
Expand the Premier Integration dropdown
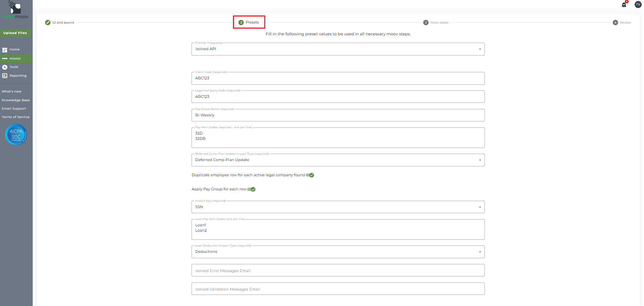pos(480,49)
